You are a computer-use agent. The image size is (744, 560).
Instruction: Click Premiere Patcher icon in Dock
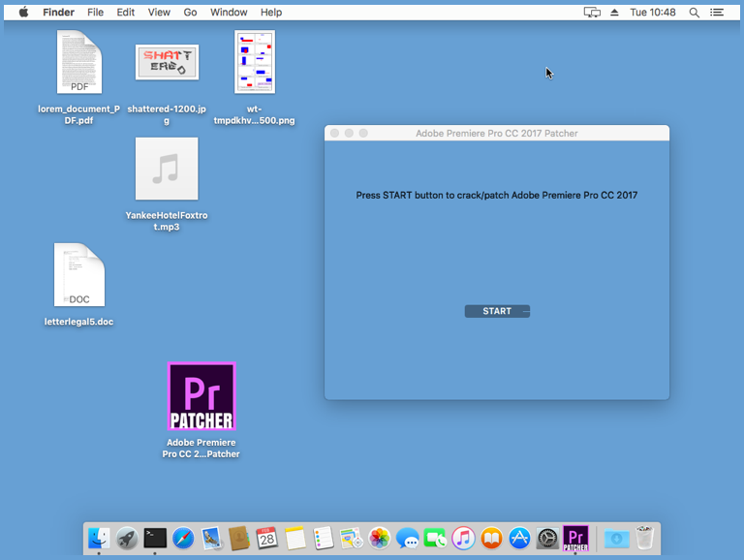point(575,538)
